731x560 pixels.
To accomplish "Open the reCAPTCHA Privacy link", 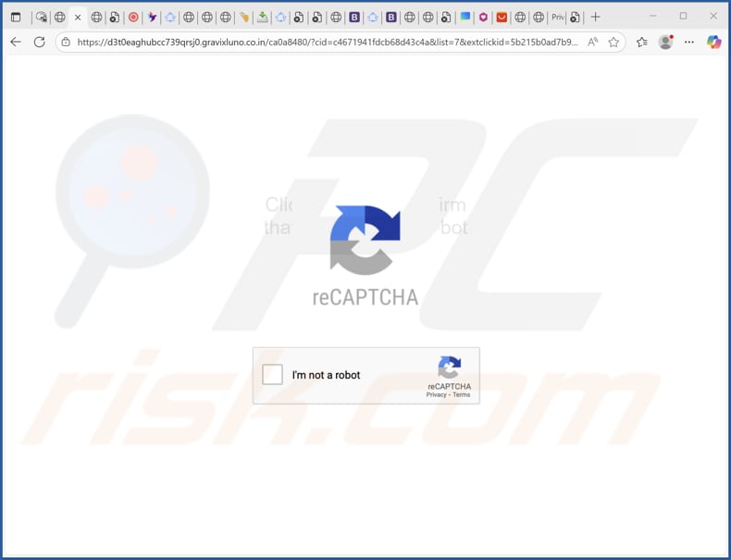I will coord(436,395).
